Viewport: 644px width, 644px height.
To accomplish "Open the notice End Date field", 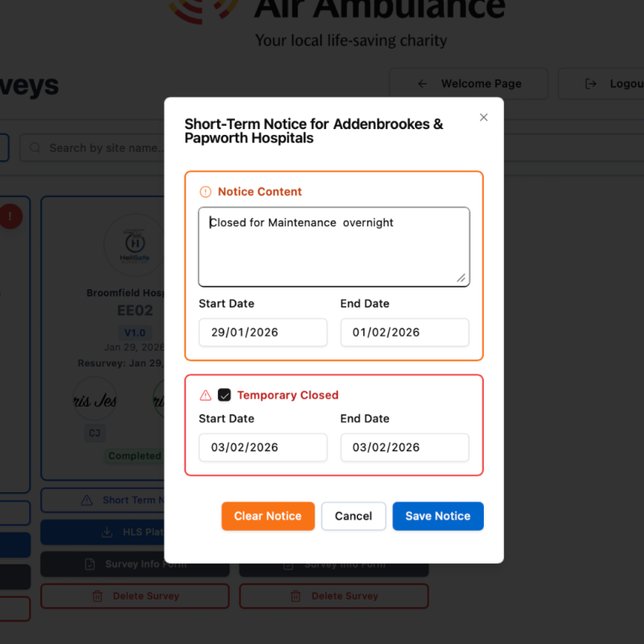I will tap(404, 332).
